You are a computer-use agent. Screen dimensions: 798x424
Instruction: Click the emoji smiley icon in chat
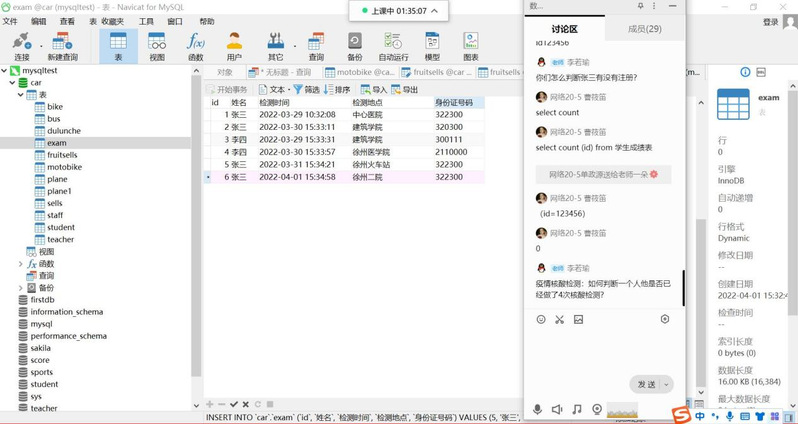coord(541,320)
